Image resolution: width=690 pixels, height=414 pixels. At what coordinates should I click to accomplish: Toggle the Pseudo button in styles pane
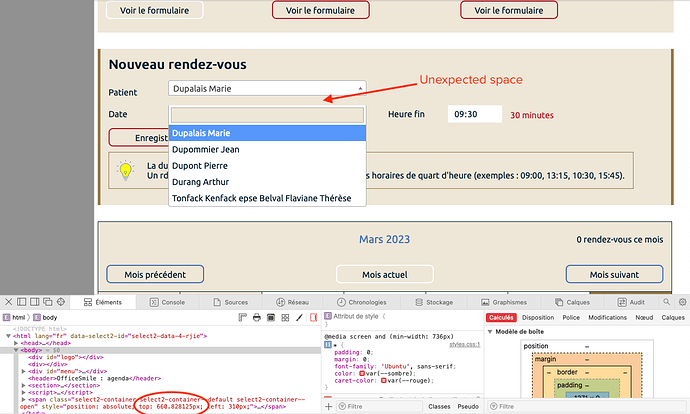point(468,407)
